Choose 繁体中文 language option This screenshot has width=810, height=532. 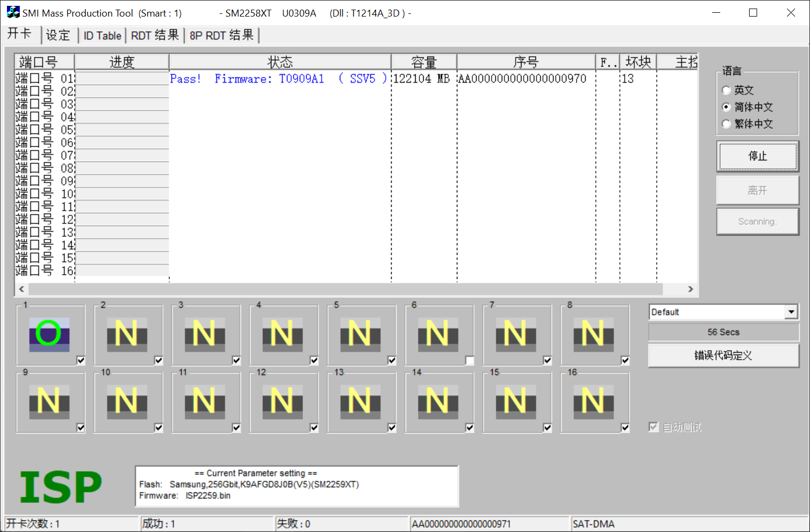pos(726,124)
